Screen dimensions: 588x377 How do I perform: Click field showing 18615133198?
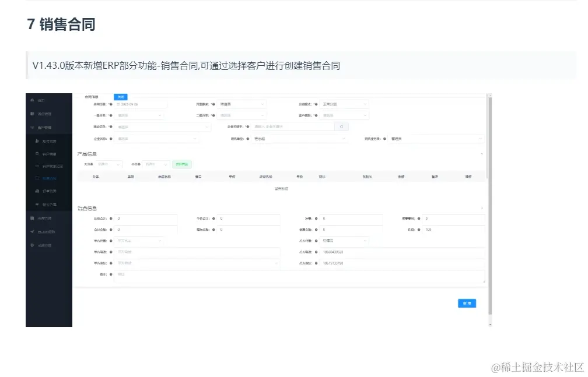pos(402,263)
